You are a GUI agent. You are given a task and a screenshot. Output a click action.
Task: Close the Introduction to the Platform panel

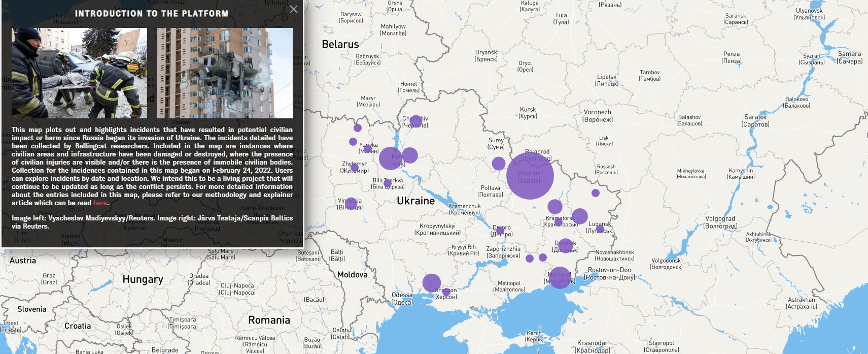click(x=294, y=9)
